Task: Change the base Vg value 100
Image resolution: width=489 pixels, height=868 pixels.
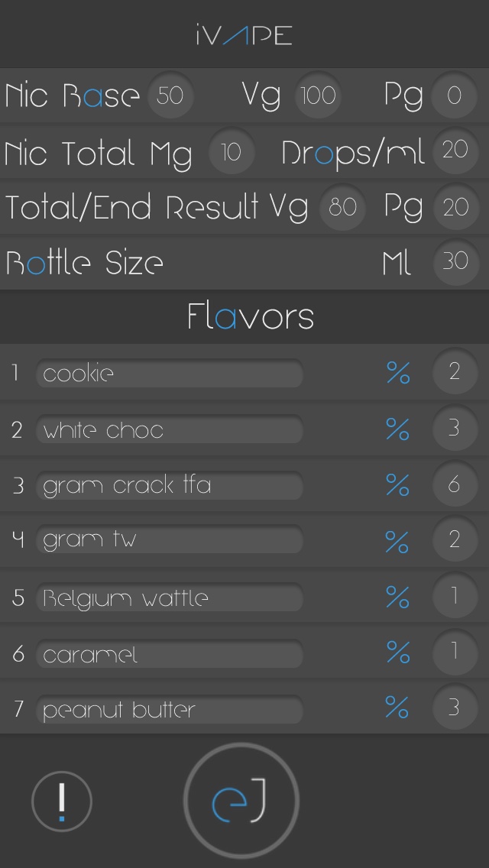Action: 318,96
